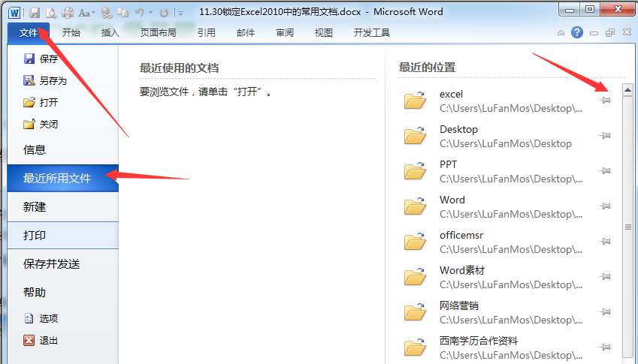Pin the Desktop folder location
638x364 pixels.
(x=606, y=136)
